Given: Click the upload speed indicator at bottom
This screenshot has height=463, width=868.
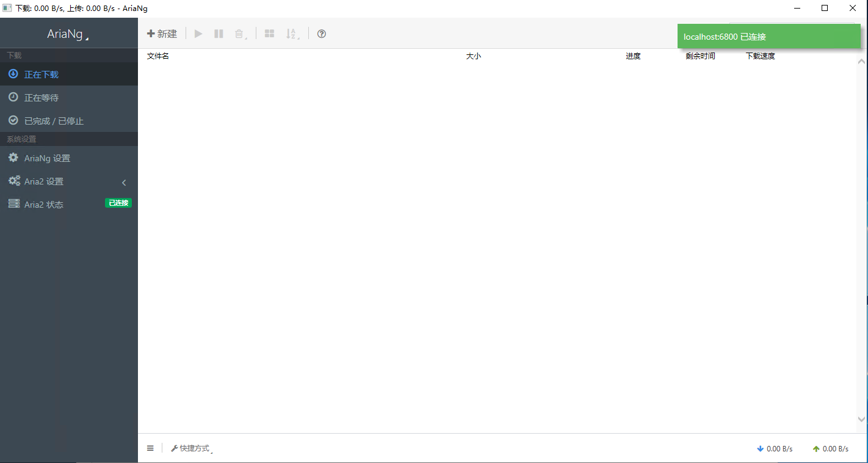Looking at the screenshot, I should [831, 449].
